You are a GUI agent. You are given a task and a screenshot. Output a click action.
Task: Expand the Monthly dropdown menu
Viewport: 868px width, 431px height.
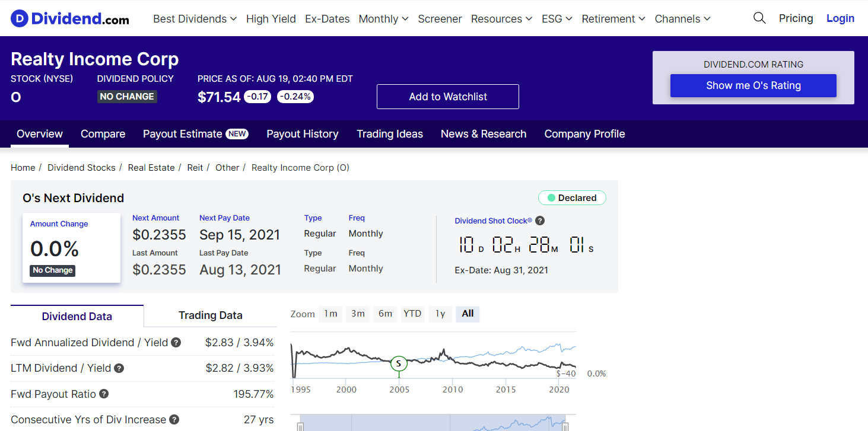(384, 19)
